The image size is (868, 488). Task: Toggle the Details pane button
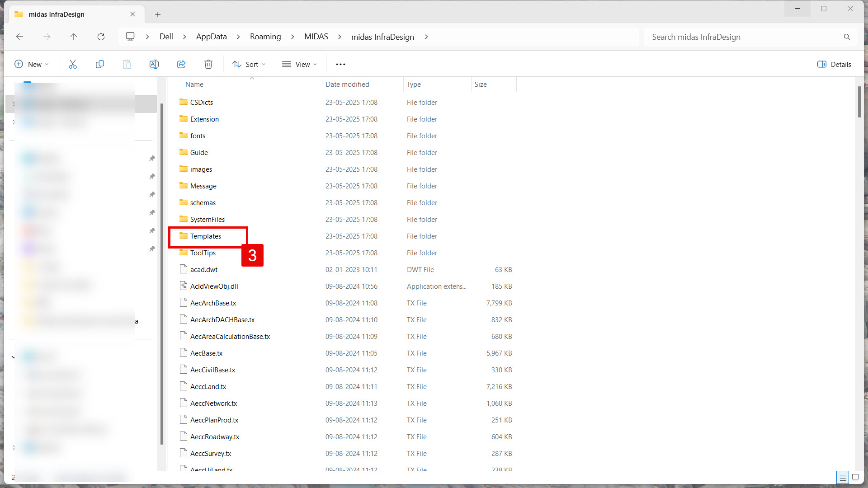[834, 64]
